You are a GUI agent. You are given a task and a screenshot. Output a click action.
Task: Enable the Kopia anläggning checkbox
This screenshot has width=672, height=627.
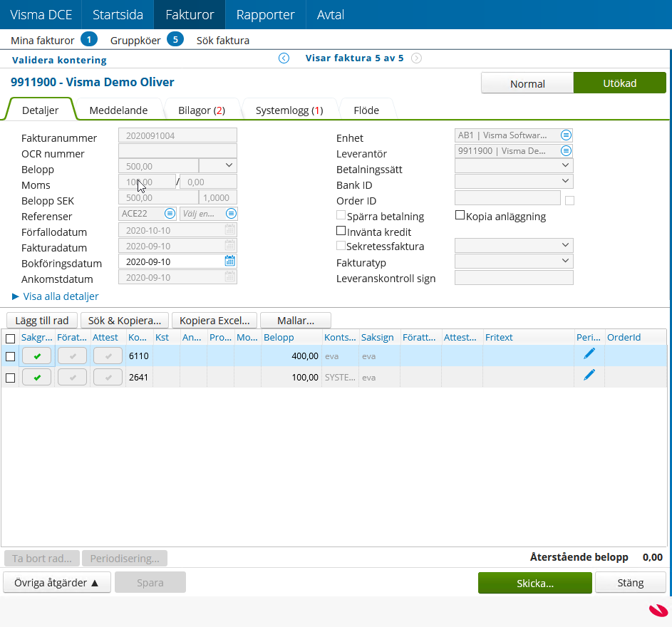coord(459,214)
